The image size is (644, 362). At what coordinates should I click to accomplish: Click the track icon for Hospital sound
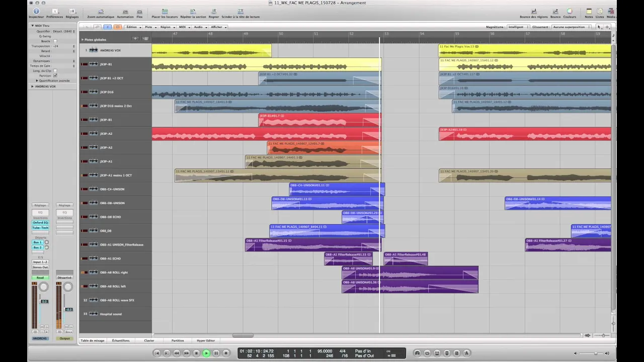coord(94,314)
